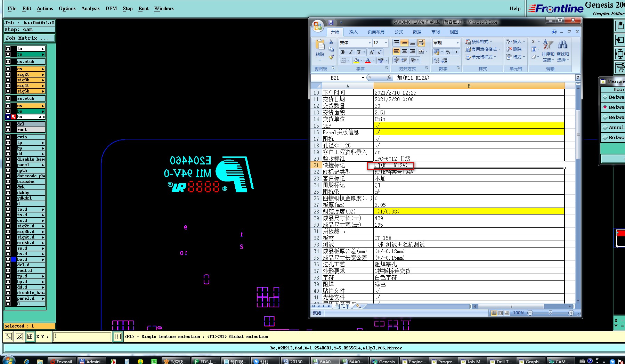Click the red font color A swatch
Viewport: 625px width, 364px height.
(368, 60)
